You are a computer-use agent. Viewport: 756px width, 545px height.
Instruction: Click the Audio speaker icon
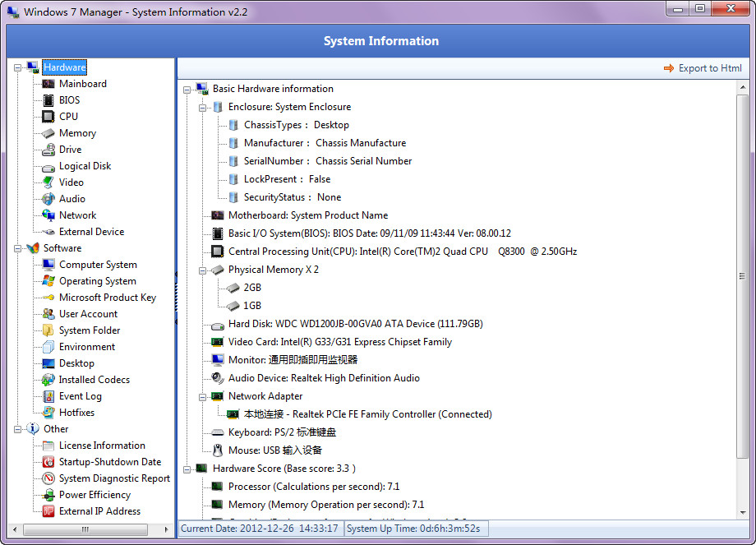(x=48, y=199)
